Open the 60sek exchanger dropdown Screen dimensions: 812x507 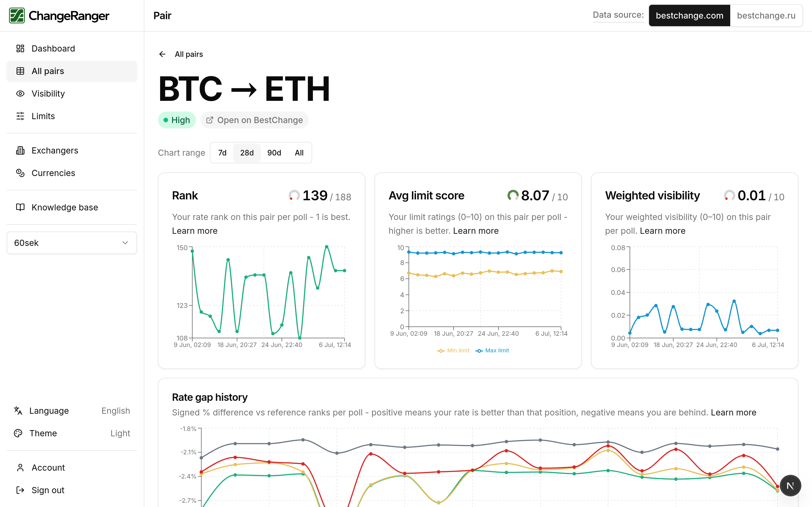pos(72,243)
